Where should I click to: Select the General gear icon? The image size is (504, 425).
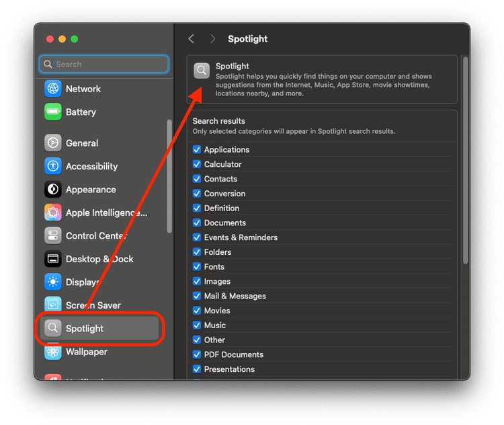(53, 143)
